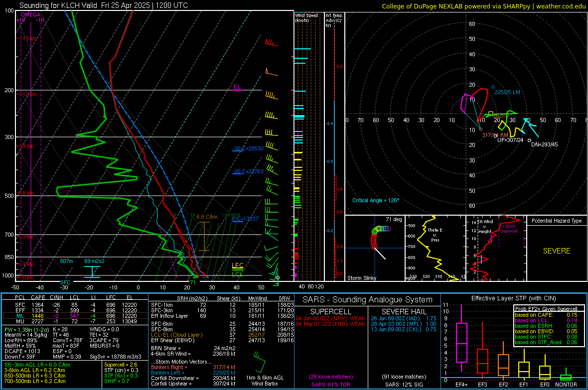Click the '807m' effective inflow label

coord(66,261)
